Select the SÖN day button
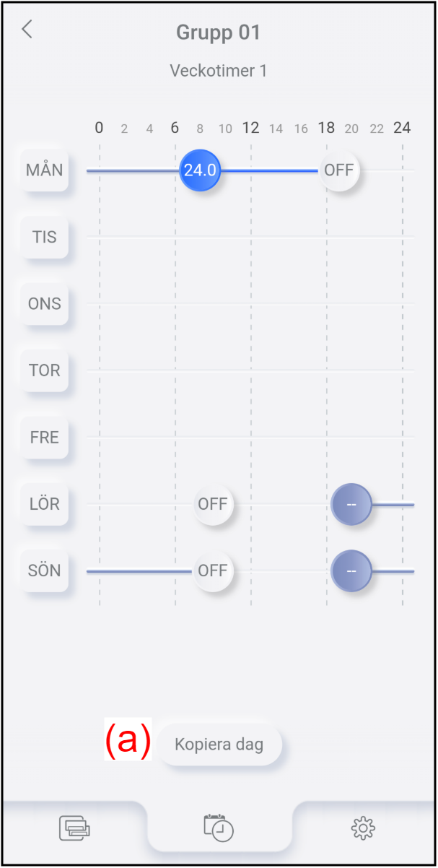The image size is (438, 868). tap(45, 570)
